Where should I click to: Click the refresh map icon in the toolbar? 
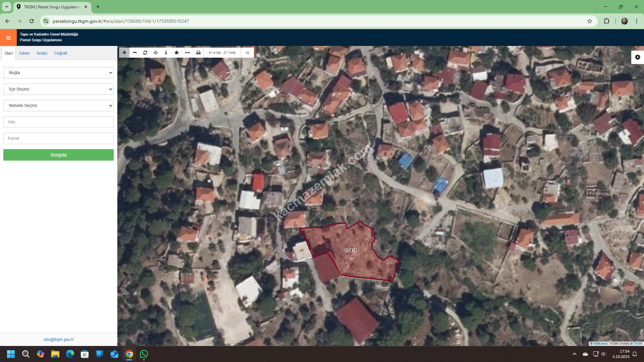(145, 53)
